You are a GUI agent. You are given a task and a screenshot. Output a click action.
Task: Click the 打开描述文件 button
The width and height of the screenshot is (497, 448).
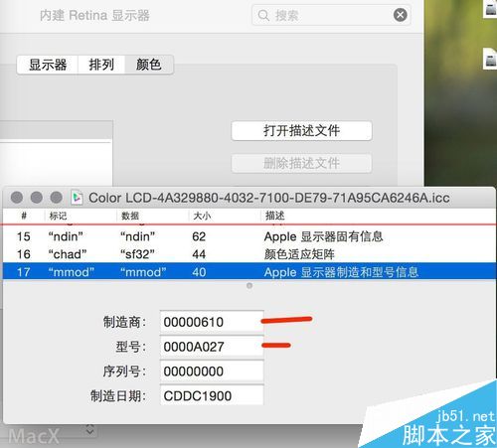click(x=301, y=131)
